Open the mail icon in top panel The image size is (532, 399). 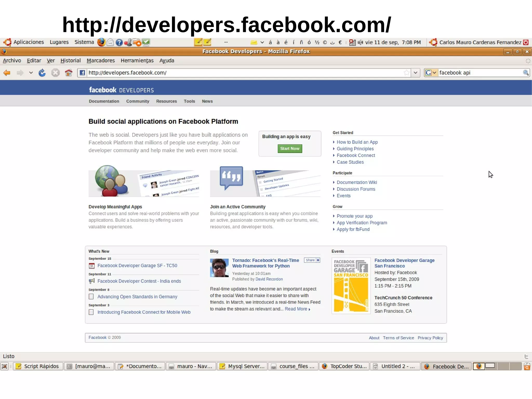coord(110,42)
